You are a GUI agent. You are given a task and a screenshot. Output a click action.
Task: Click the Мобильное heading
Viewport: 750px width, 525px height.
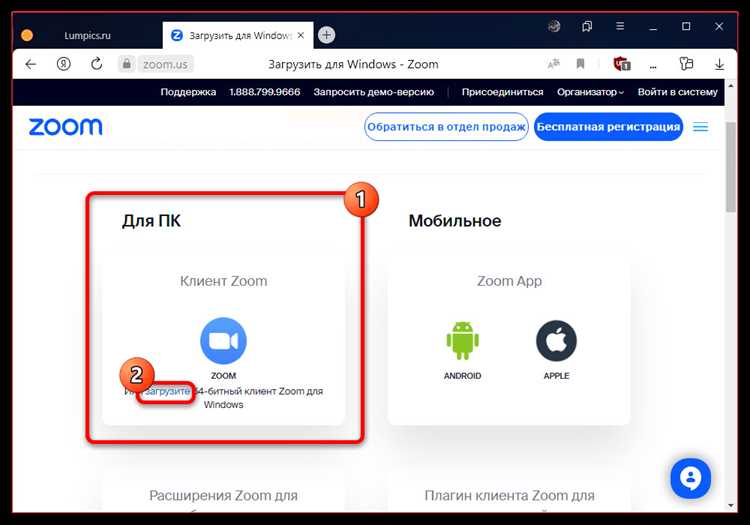455,221
